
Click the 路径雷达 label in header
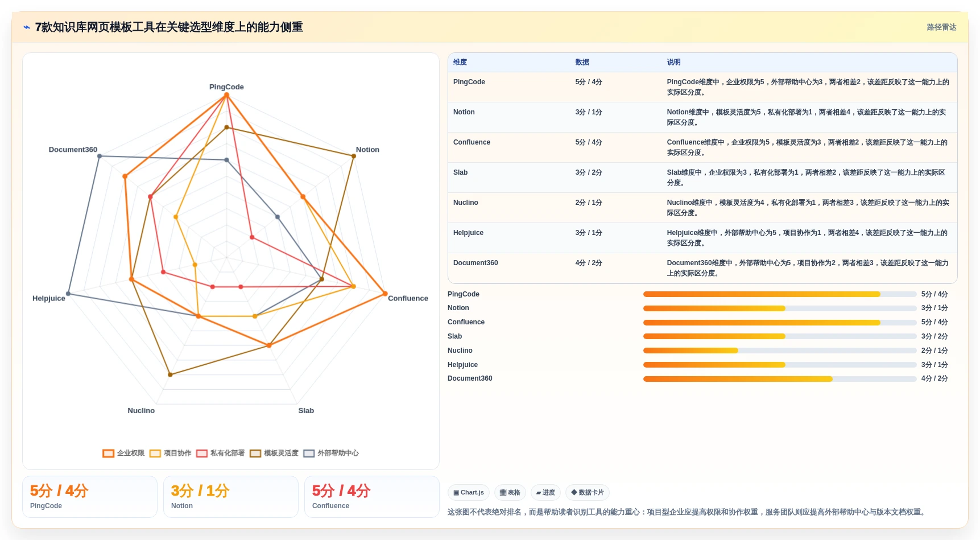pyautogui.click(x=941, y=27)
